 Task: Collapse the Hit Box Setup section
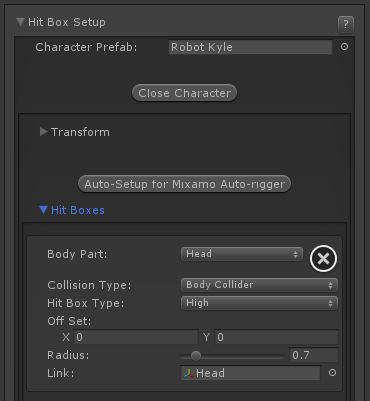click(x=21, y=22)
